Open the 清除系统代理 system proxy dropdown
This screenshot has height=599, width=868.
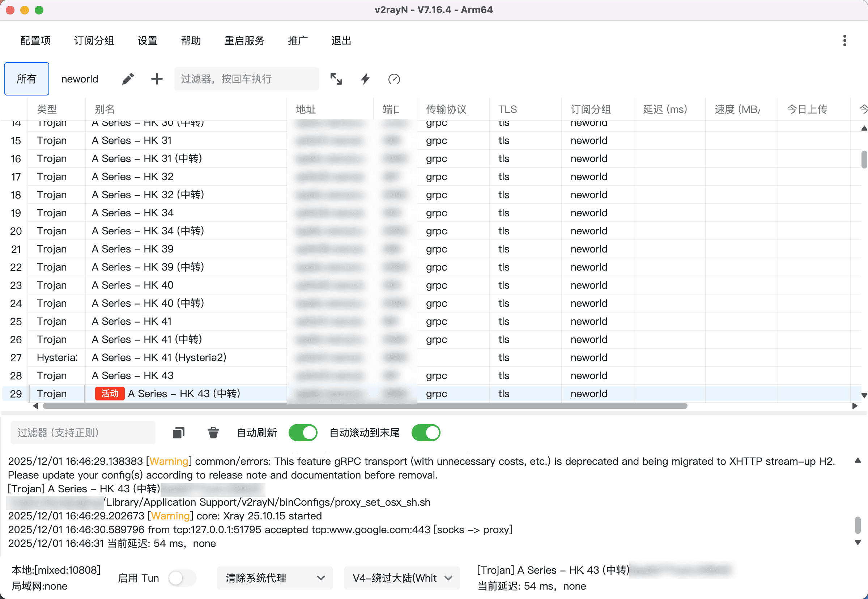click(x=275, y=578)
